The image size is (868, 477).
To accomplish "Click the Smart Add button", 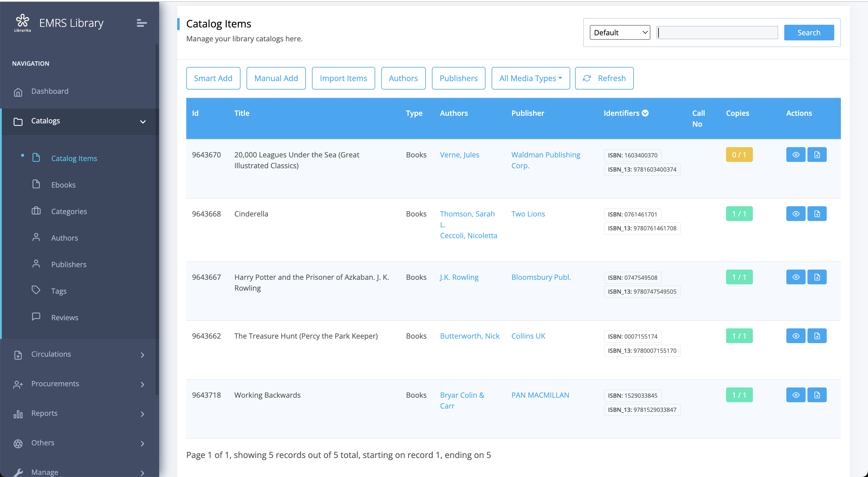I will coord(213,78).
